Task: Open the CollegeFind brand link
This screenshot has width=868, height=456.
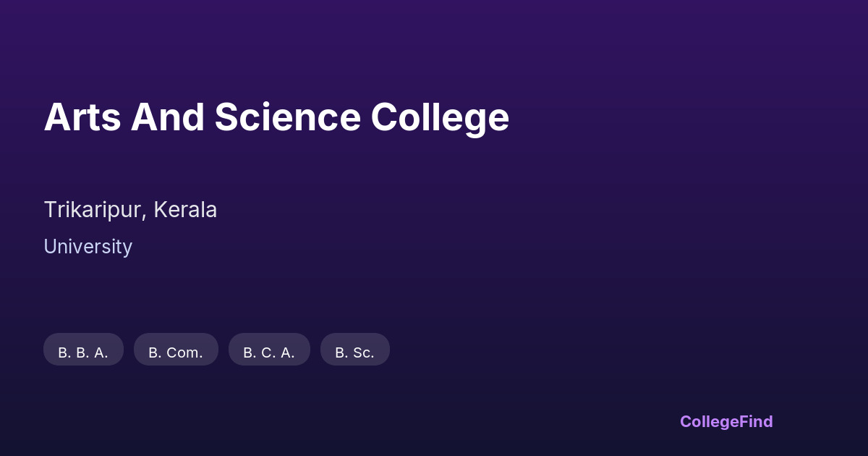Action: (x=726, y=421)
